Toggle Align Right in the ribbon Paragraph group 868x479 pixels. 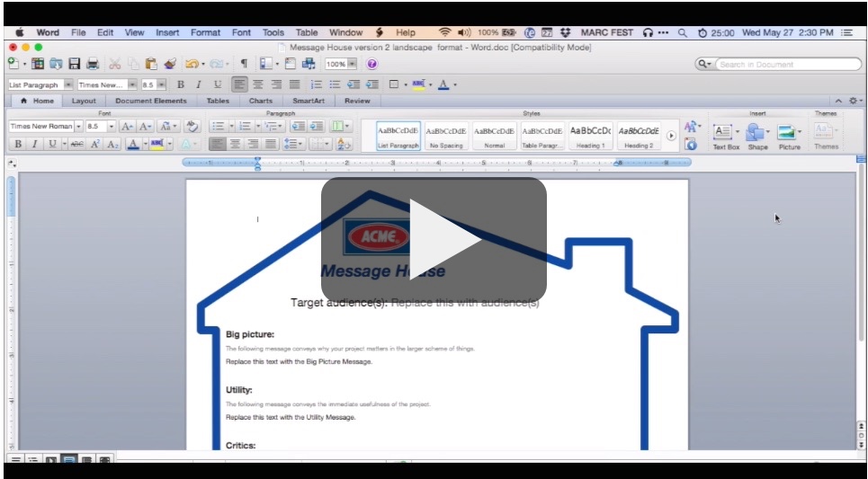[253, 145]
